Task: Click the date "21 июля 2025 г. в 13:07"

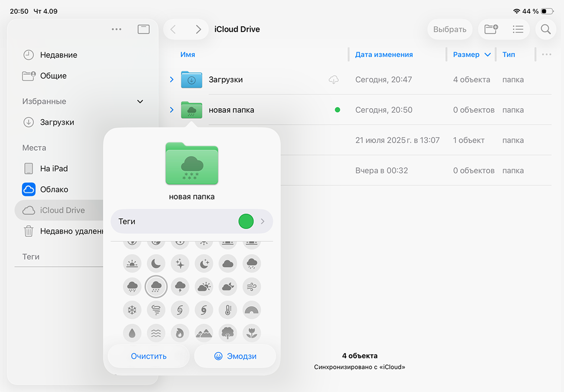Action: pos(397,140)
